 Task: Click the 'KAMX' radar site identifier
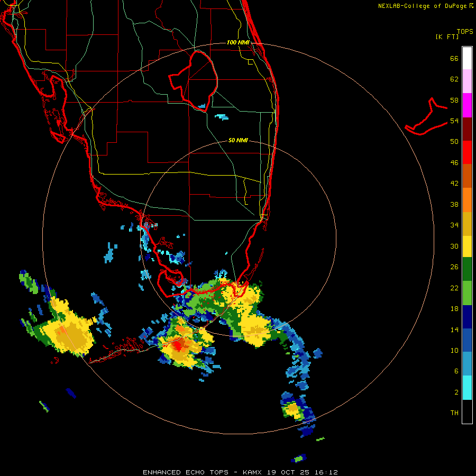253,472
